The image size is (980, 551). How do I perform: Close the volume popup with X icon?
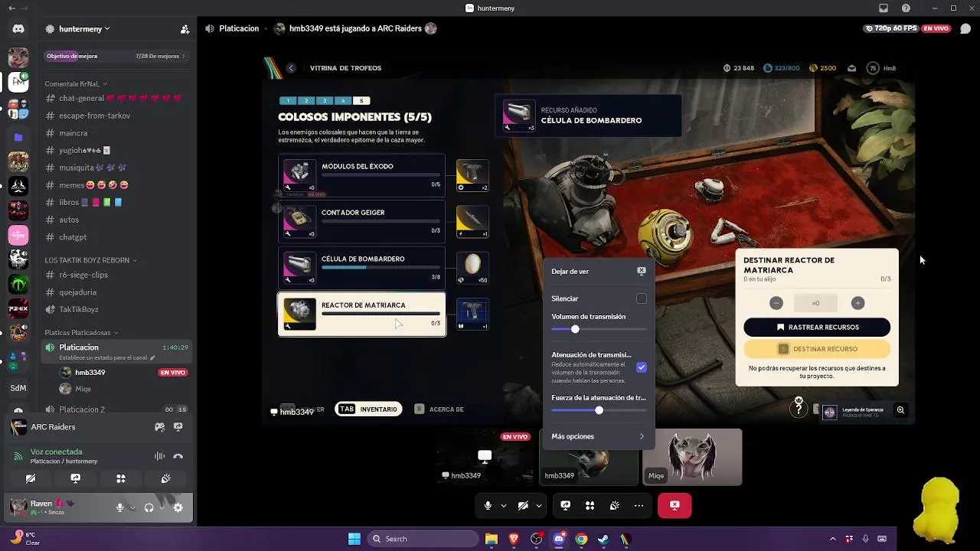coord(642,271)
